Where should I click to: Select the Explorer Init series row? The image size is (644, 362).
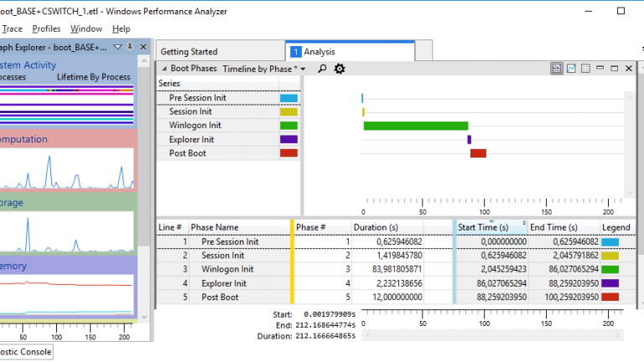[228, 140]
